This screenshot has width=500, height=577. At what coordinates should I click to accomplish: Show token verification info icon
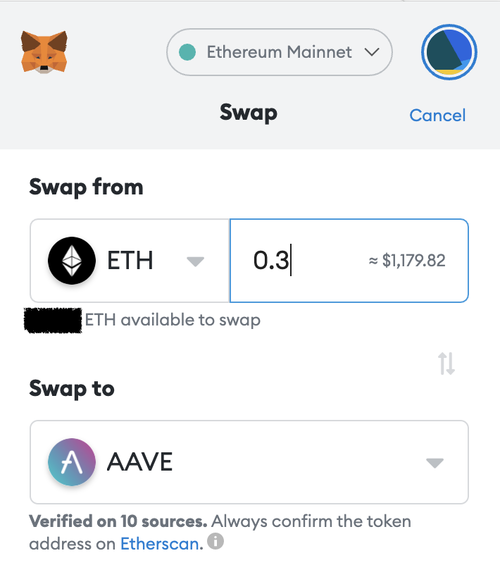click(x=215, y=541)
